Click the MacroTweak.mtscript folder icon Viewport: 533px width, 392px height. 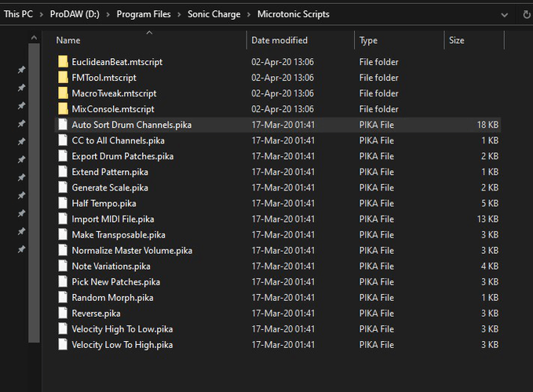[63, 93]
